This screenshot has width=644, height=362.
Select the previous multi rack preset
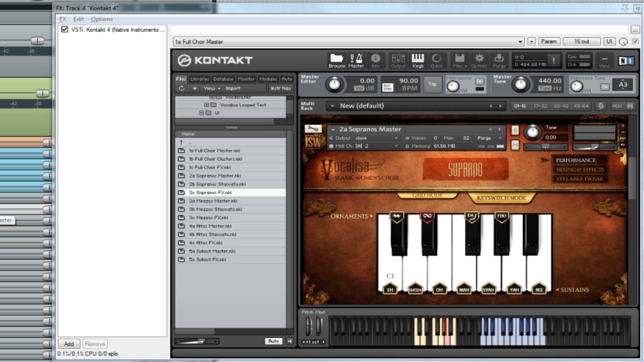pos(491,106)
